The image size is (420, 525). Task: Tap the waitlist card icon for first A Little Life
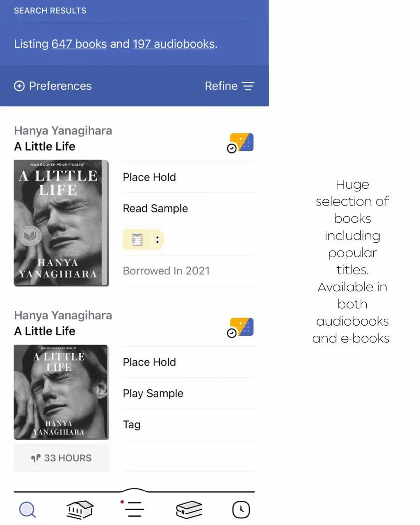[x=241, y=143]
